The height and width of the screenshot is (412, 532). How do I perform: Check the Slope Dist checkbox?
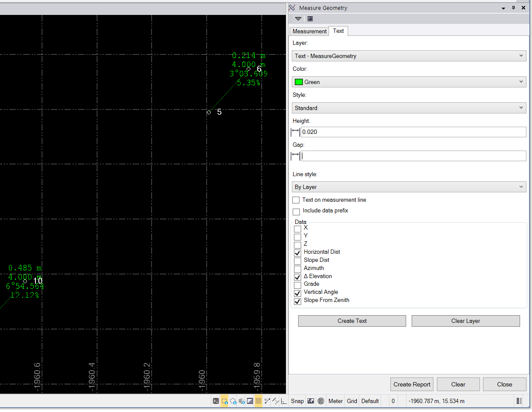point(298,261)
